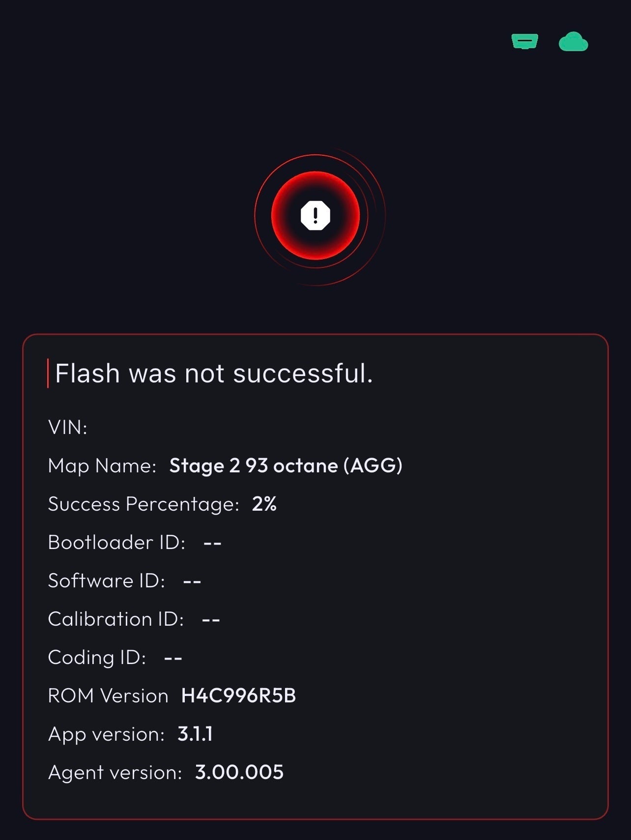Screen dimensions: 631x840
Task: Select agent version 3.00.005 value
Action: click(x=239, y=772)
